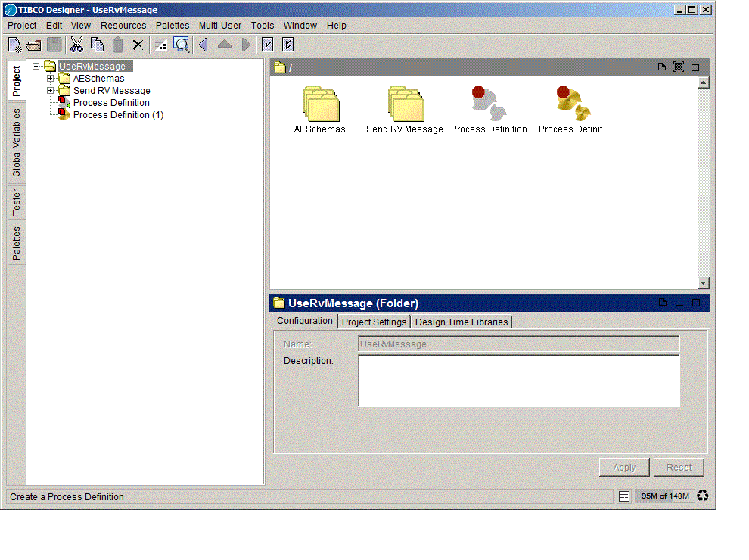Viewport: 749px width, 560px height.
Task: Maximize the design panel
Action: point(695,67)
